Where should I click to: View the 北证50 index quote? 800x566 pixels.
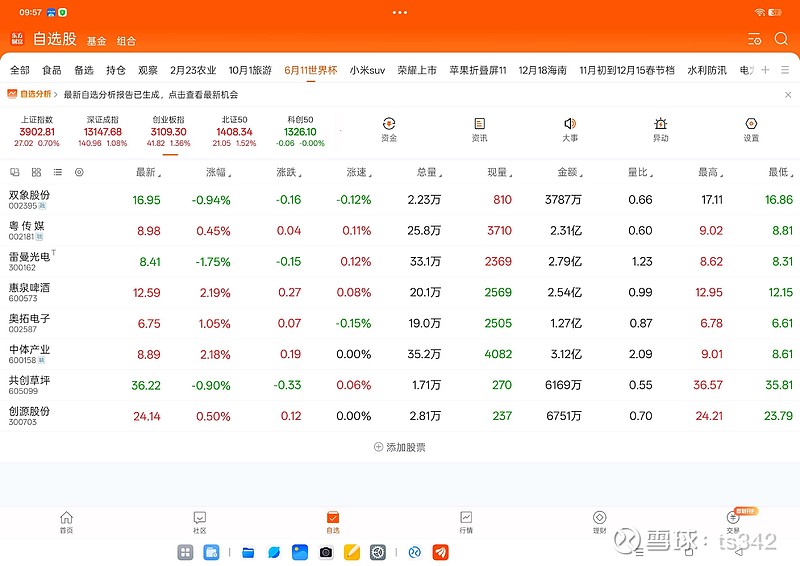[x=234, y=132]
